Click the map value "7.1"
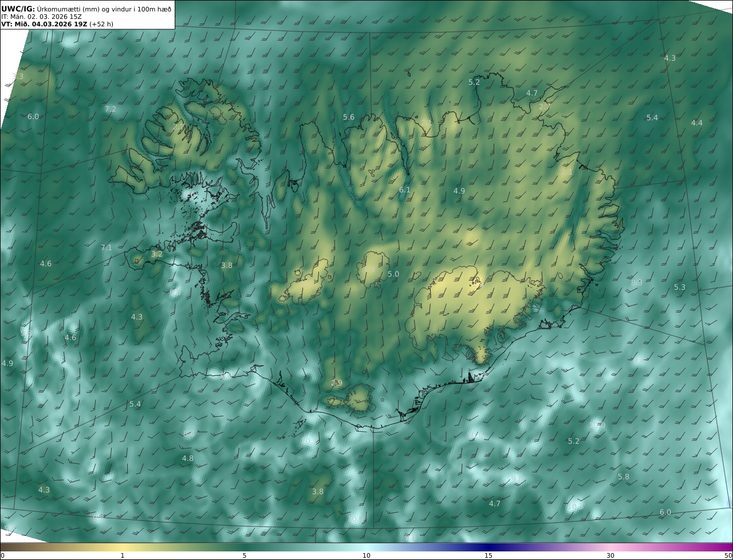This screenshot has width=733, height=560. 107,247
